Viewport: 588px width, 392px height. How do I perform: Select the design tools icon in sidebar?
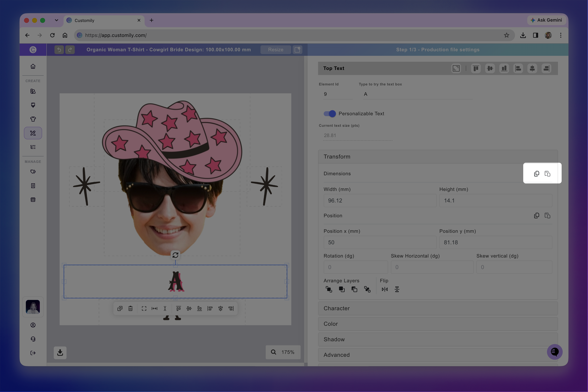click(33, 133)
